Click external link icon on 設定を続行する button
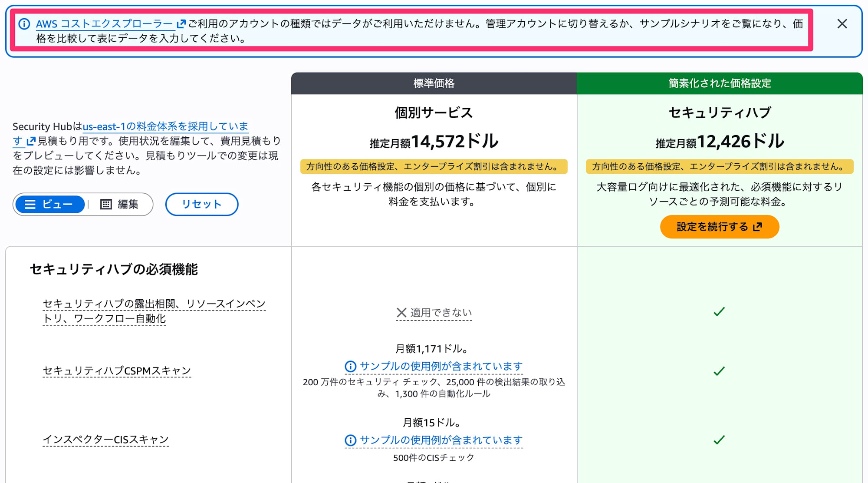This screenshot has width=868, height=483. coord(757,226)
